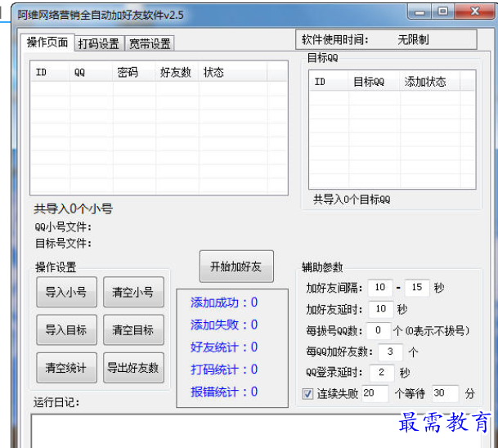
Task: Toggle the 连续失败 checkbox
Action: click(x=307, y=394)
